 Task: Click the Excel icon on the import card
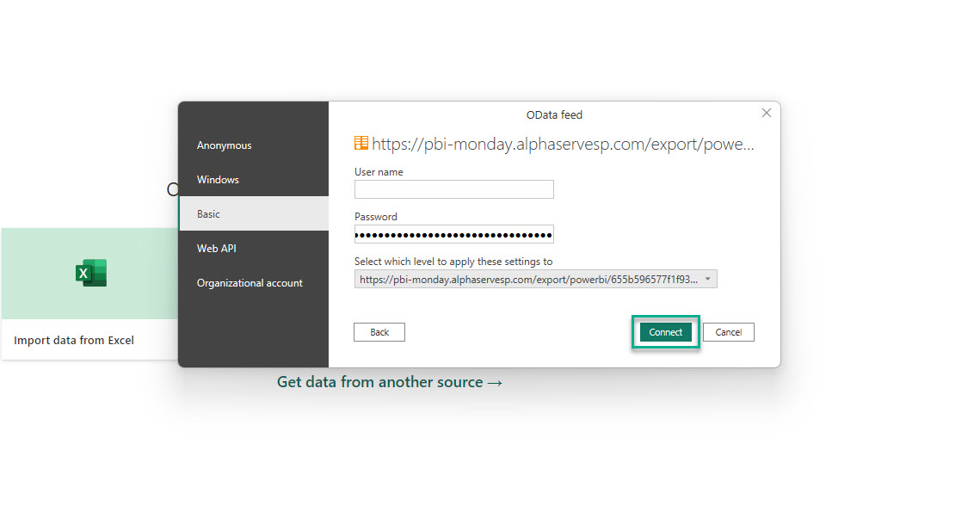pyautogui.click(x=90, y=273)
